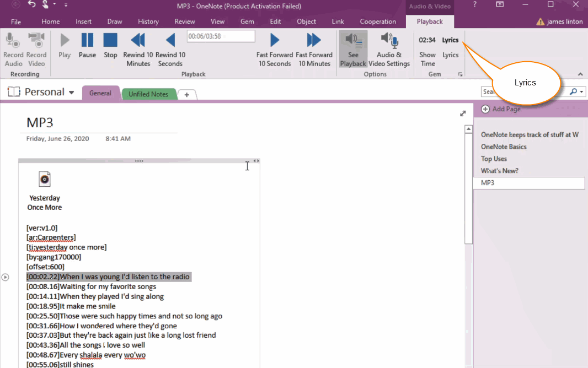Screen dimensions: 588x368
Task: Open the Cooperation ribbon tab
Action: 378,21
